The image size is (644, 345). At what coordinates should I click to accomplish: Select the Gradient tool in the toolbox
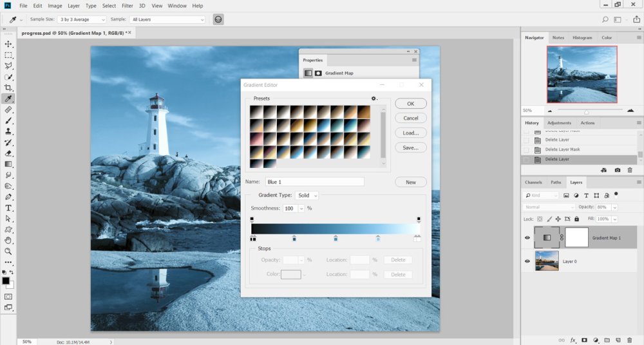[8, 164]
